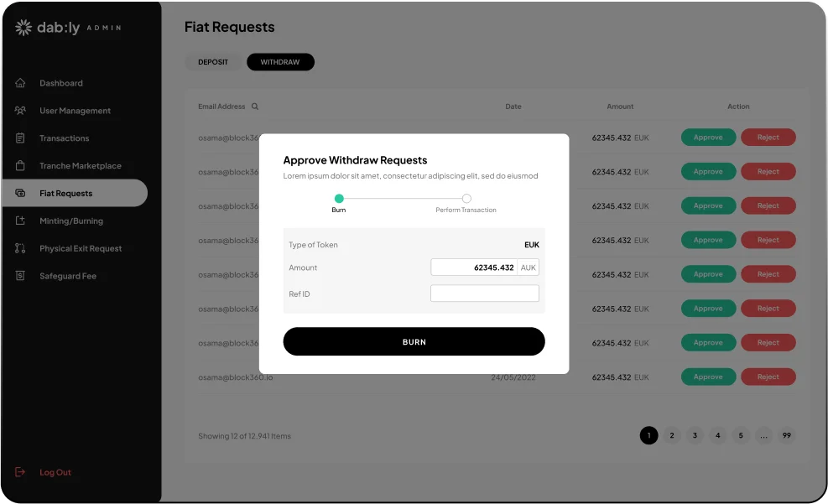Image resolution: width=828 pixels, height=504 pixels.
Task: Click the black BURN button
Action: [414, 341]
